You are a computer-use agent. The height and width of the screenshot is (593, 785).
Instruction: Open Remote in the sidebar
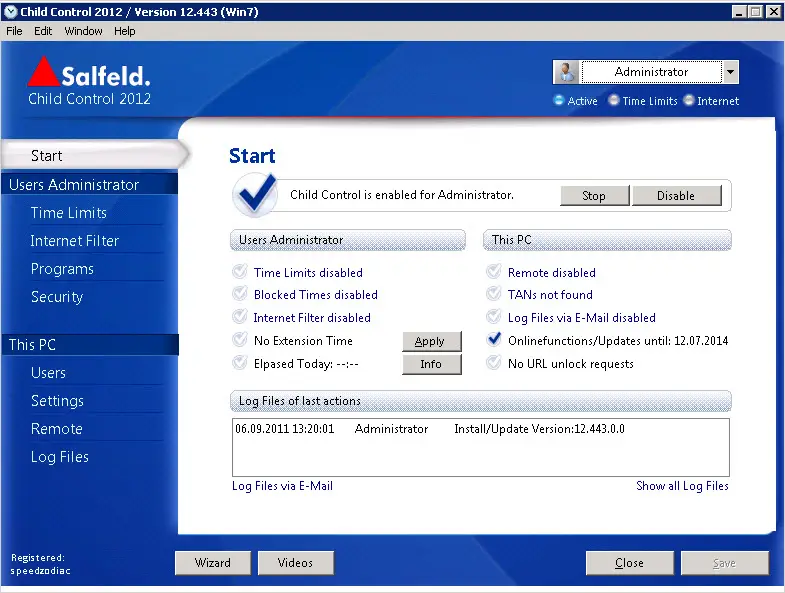pos(57,429)
